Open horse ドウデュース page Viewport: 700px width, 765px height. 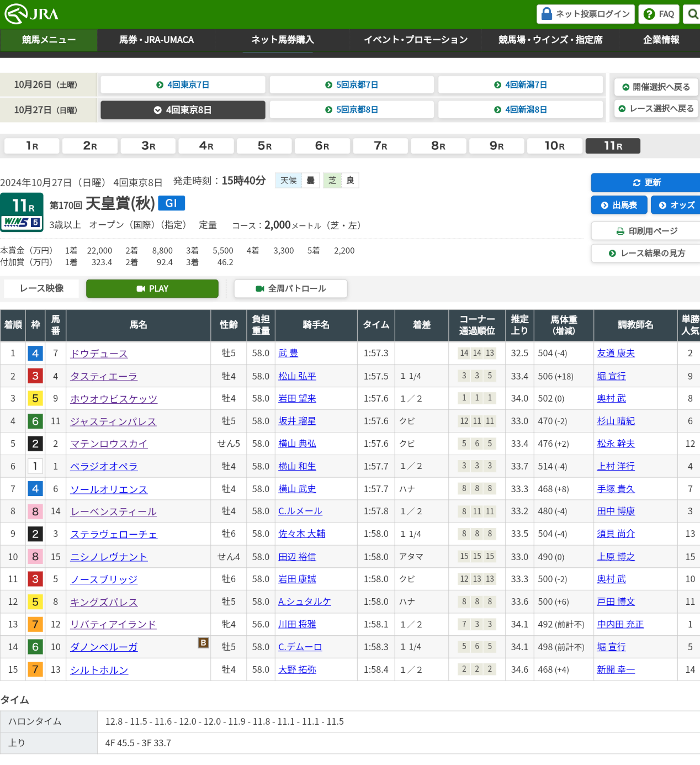(99, 354)
